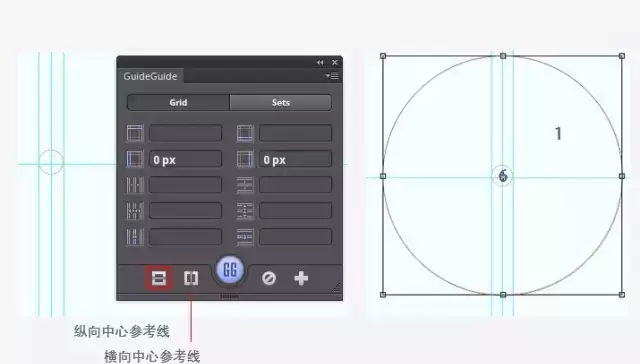This screenshot has width=640, height=364.
Task: Click the row gutter input field
Action: coord(295,237)
